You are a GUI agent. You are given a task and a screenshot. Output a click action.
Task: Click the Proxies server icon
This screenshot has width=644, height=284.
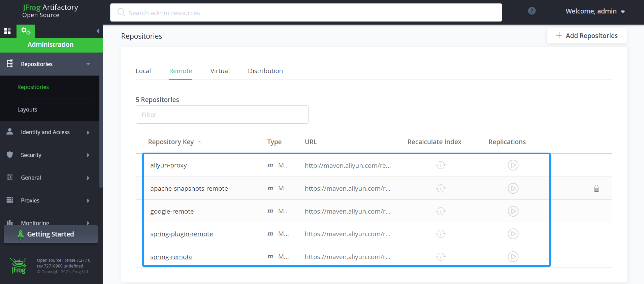point(10,200)
